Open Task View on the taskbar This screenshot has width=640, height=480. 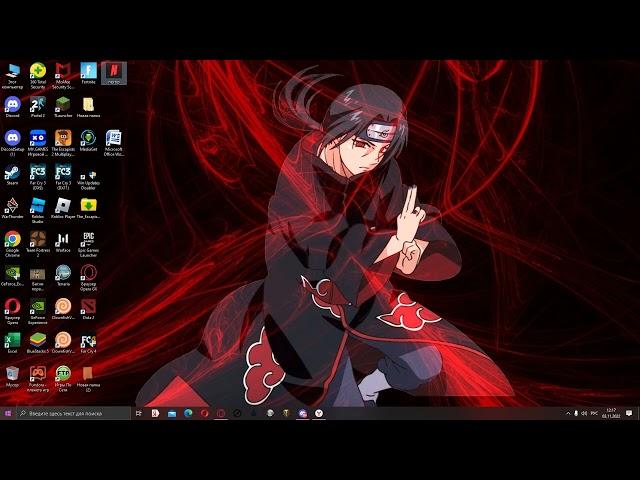[x=139, y=413]
